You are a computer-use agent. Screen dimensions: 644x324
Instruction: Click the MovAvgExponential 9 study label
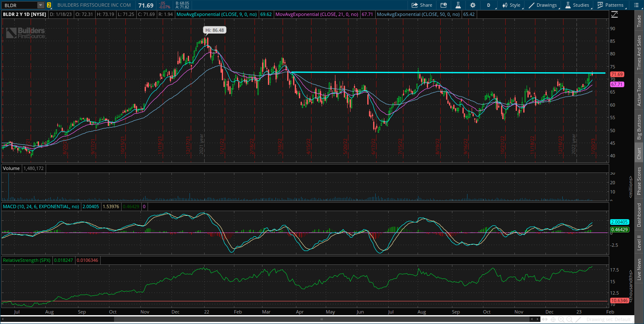click(217, 14)
